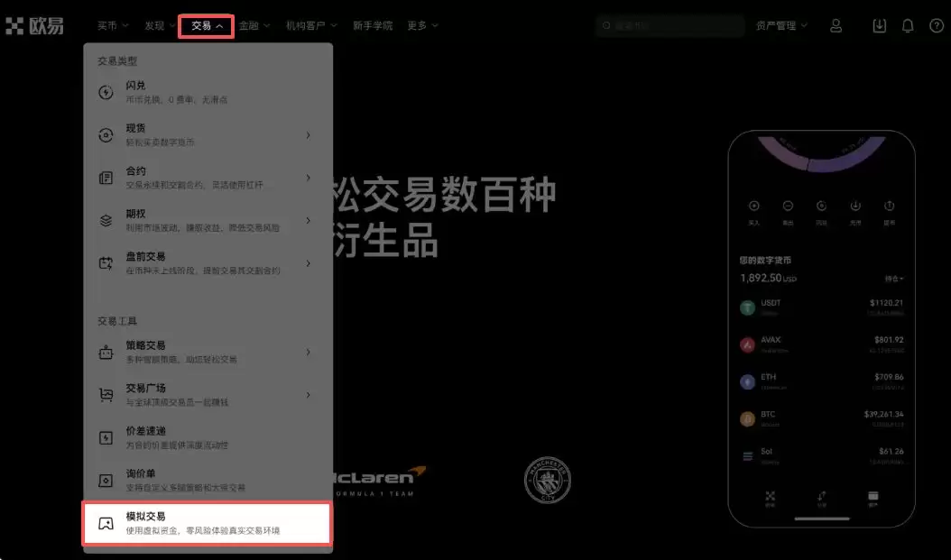Open the 持仓 dropdown on the phone mockup

click(895, 276)
